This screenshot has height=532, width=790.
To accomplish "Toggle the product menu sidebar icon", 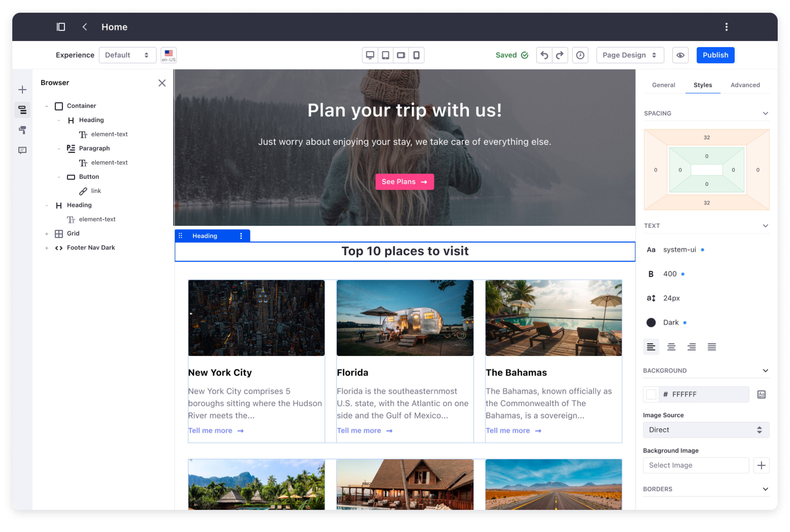I will coord(61,27).
